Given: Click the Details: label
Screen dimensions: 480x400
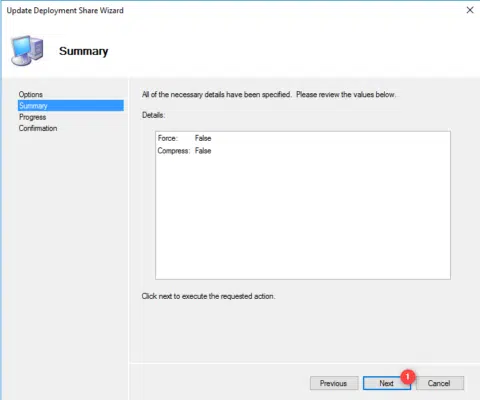Looking at the screenshot, I should click(x=154, y=115).
